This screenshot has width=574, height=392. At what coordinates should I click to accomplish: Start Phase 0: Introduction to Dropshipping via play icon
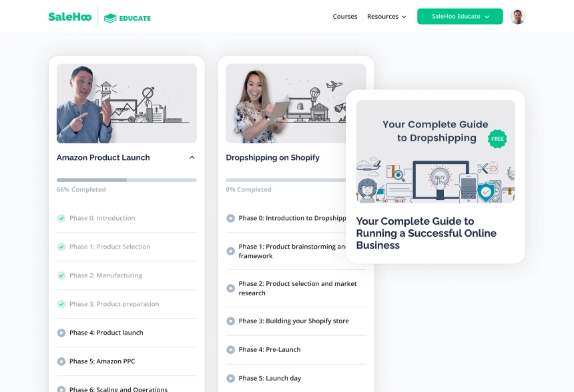coord(230,218)
